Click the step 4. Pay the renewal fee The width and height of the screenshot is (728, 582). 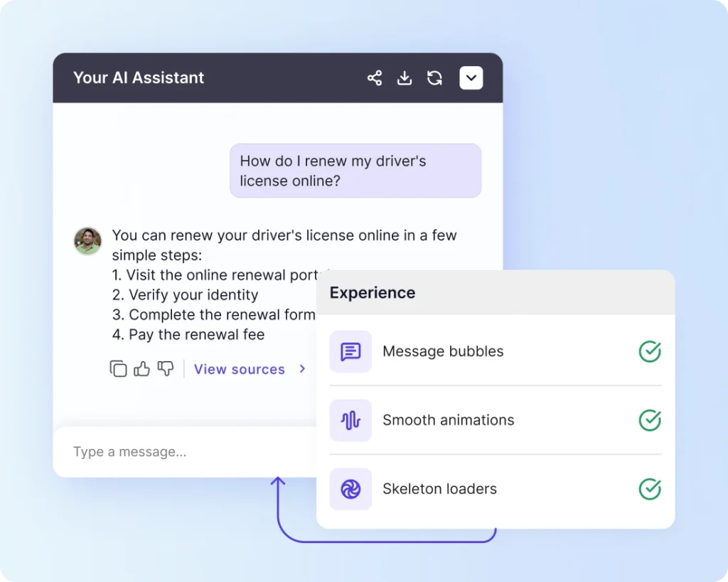tap(188, 335)
